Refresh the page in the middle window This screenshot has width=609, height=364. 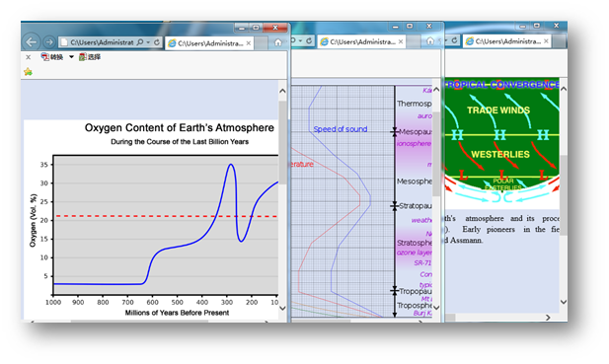point(309,40)
